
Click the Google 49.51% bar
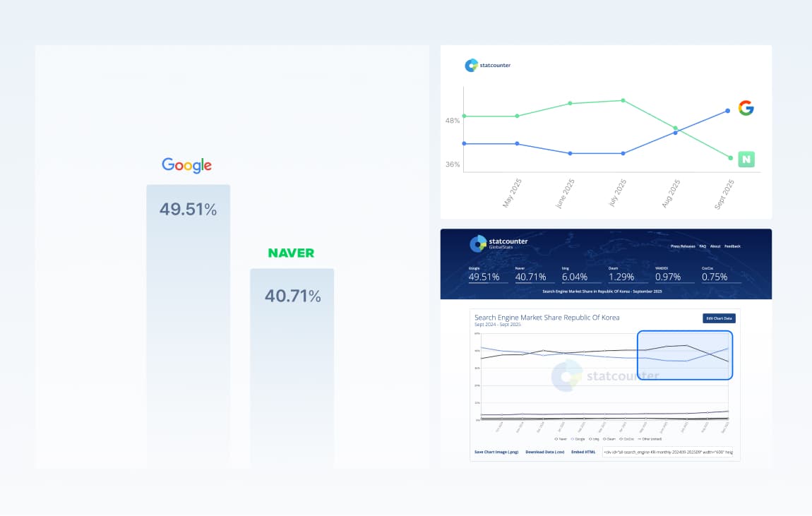point(188,326)
